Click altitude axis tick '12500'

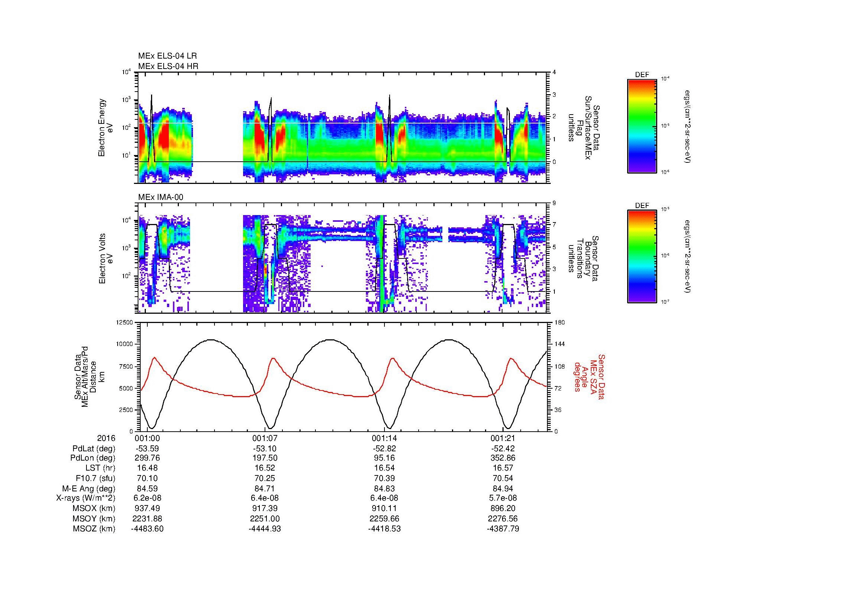point(125,322)
